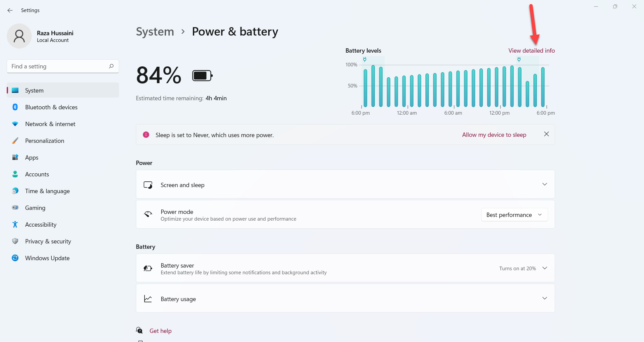Expand the Screen and sleep section
The width and height of the screenshot is (644, 342).
point(544,184)
